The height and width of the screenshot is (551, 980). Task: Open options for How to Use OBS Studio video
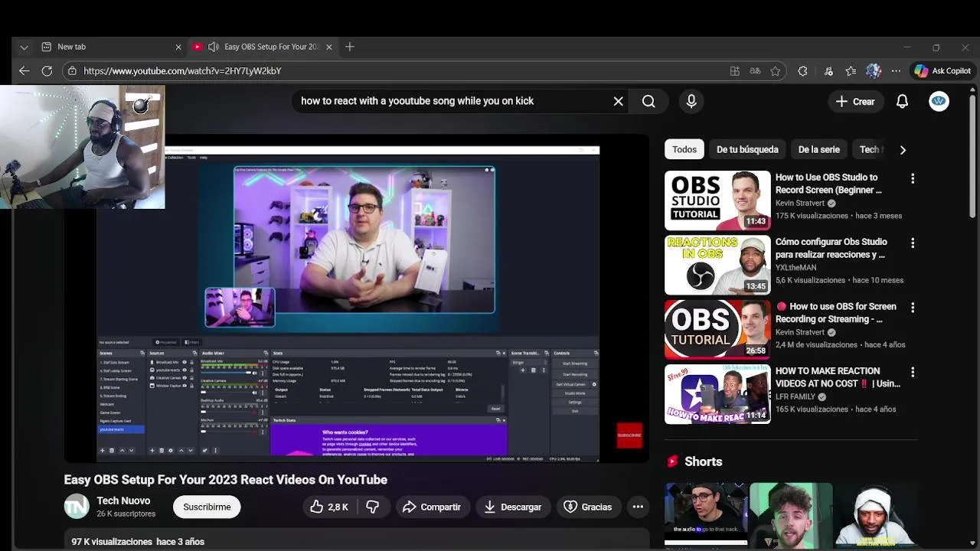[912, 178]
